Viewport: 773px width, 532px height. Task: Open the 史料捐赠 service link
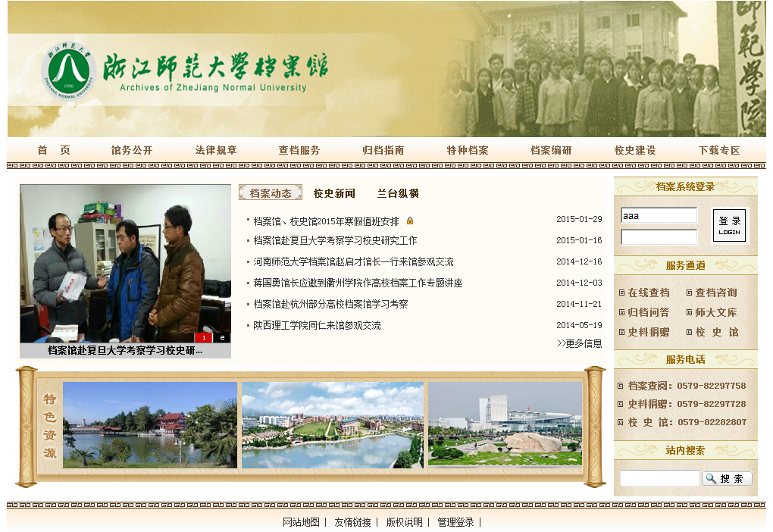click(x=649, y=332)
